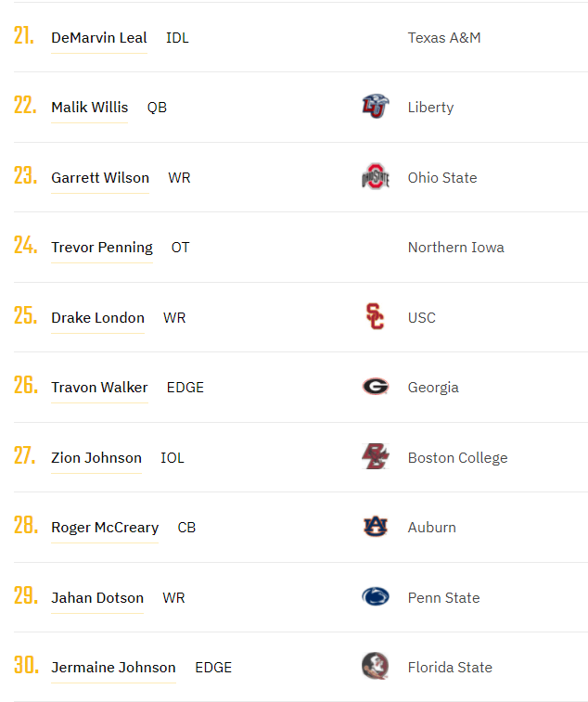The height and width of the screenshot is (702, 588).
Task: Click the Texas A&M school name
Action: pos(444,38)
